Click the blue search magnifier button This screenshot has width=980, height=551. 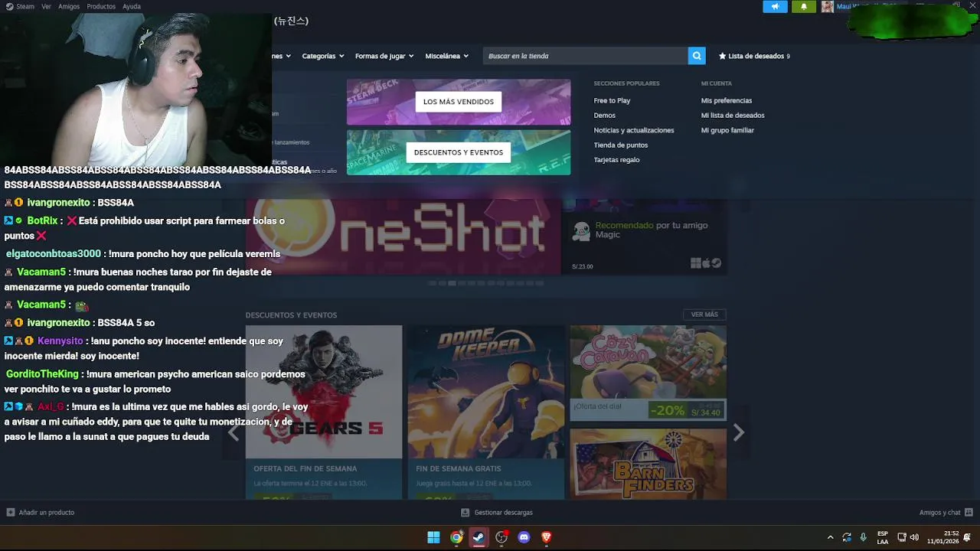(697, 56)
